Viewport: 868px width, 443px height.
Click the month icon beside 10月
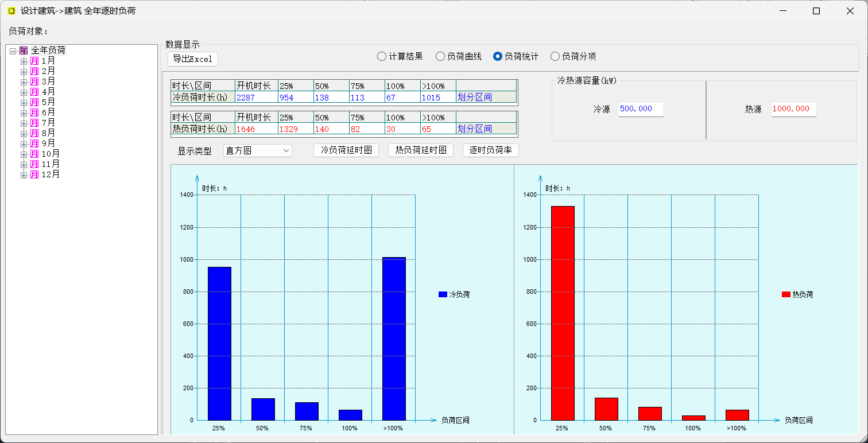point(34,154)
